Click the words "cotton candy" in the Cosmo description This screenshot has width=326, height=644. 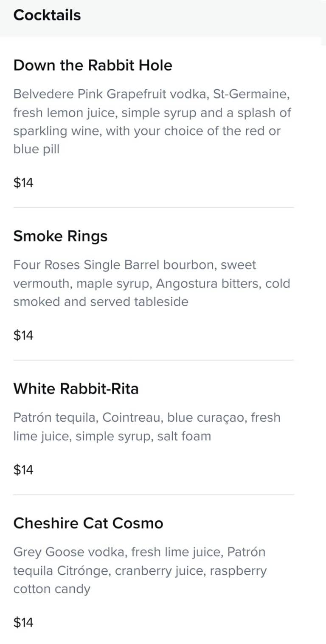(x=52, y=590)
